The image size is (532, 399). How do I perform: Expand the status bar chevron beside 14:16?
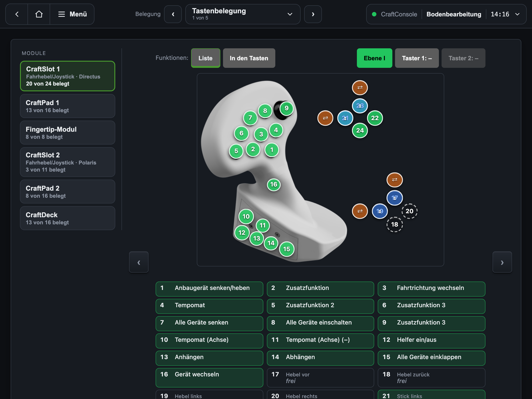[x=517, y=14]
